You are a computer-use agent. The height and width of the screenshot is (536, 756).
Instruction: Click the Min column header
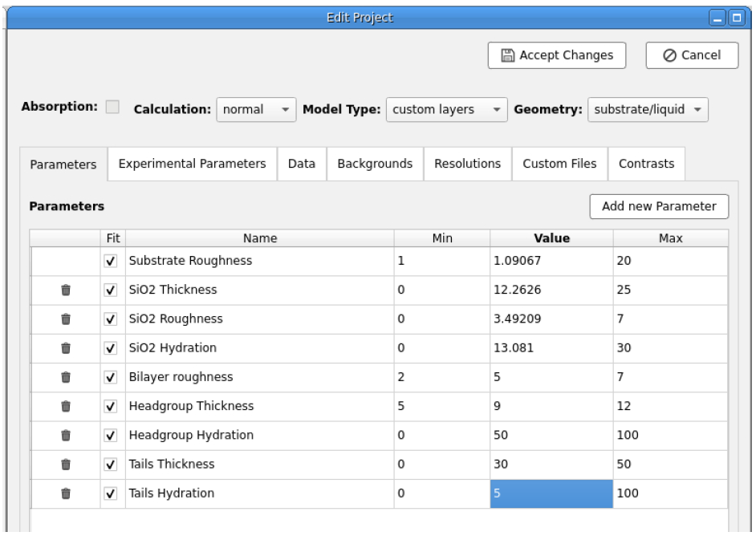pyautogui.click(x=442, y=238)
